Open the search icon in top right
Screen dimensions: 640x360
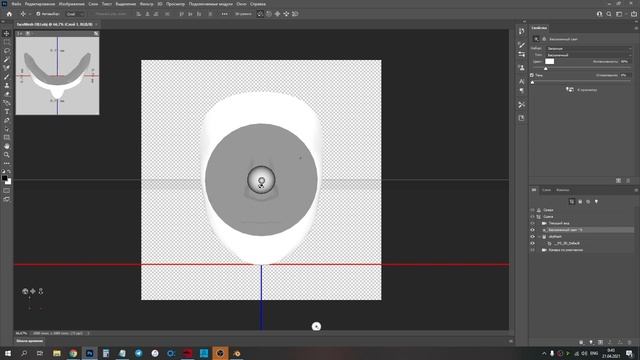click(609, 14)
